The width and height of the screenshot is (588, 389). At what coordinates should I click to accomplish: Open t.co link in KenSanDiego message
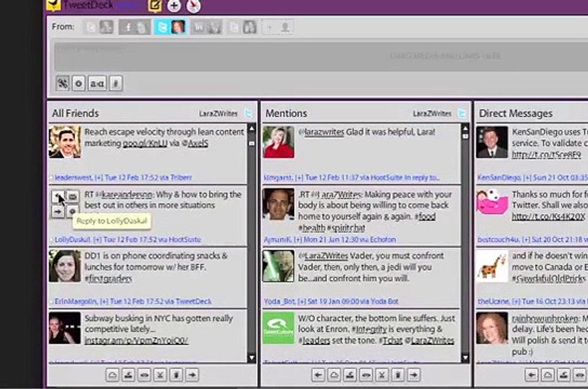[547, 155]
